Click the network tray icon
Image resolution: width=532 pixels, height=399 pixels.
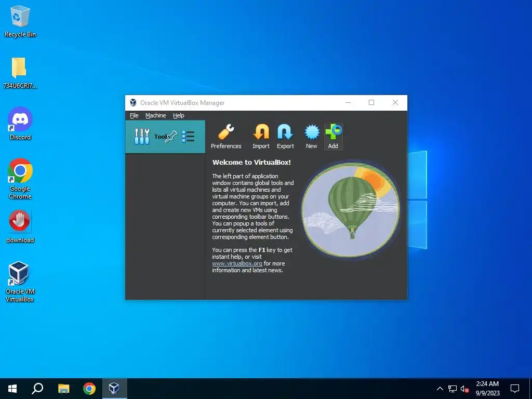(x=453, y=389)
